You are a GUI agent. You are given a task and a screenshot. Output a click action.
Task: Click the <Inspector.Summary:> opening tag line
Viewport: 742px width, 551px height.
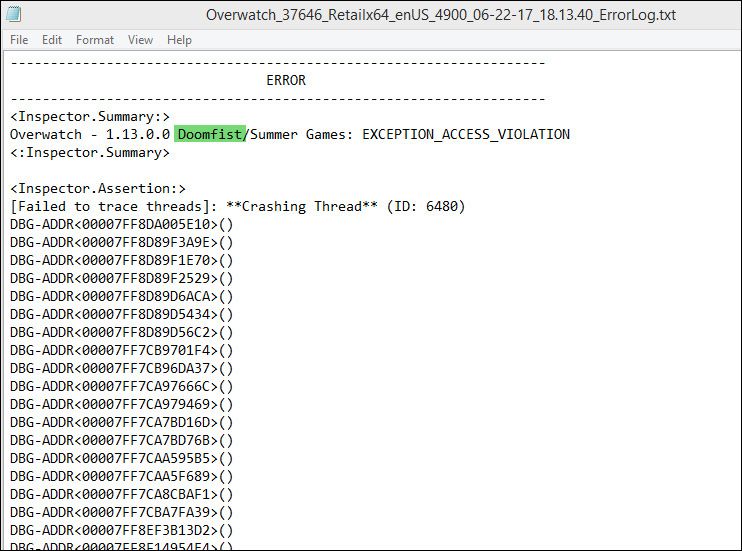click(x=90, y=116)
